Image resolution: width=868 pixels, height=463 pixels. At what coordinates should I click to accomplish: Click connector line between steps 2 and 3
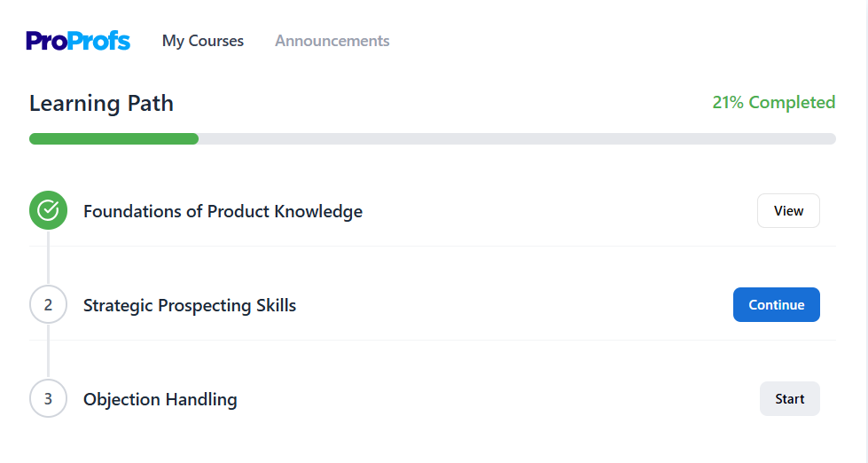click(48, 351)
